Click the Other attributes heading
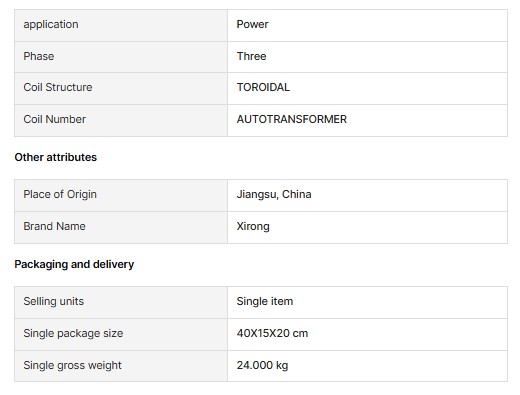520x395 pixels. click(56, 157)
